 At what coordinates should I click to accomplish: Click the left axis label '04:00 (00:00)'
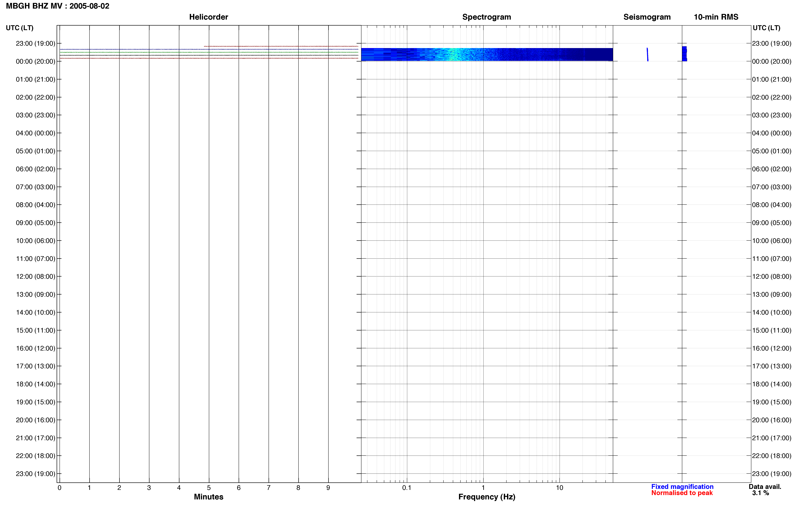pyautogui.click(x=36, y=133)
